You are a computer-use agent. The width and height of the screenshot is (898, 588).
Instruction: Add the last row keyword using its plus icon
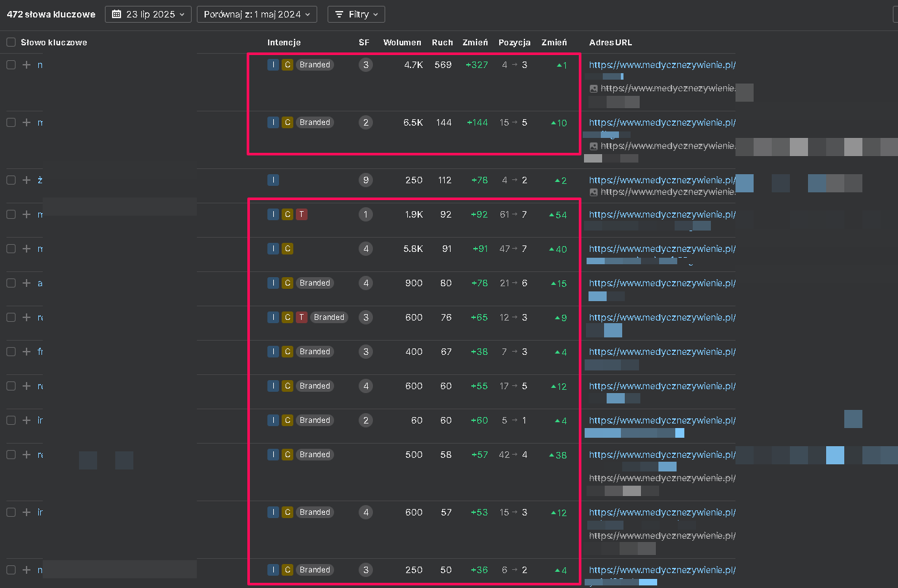coord(27,570)
